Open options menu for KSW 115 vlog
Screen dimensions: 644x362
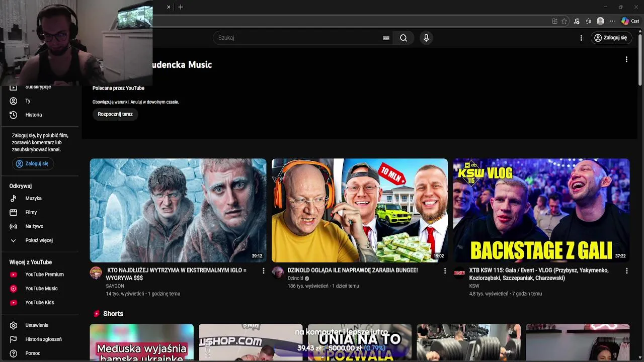[x=626, y=271]
